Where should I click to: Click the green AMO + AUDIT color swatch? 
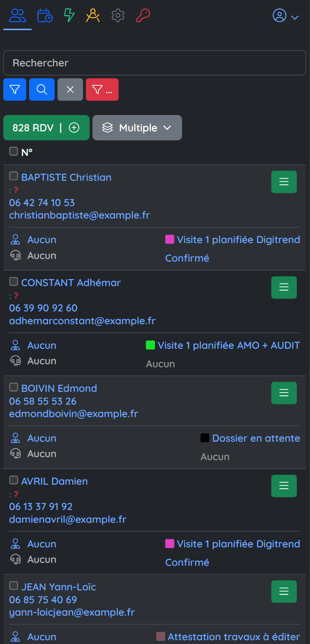(150, 345)
